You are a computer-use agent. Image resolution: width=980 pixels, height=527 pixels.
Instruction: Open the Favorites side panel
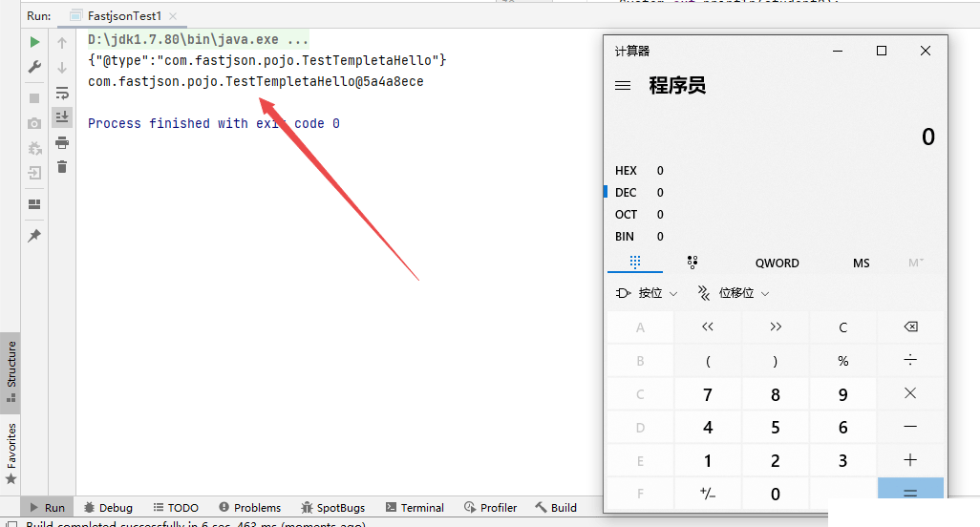tap(11, 453)
